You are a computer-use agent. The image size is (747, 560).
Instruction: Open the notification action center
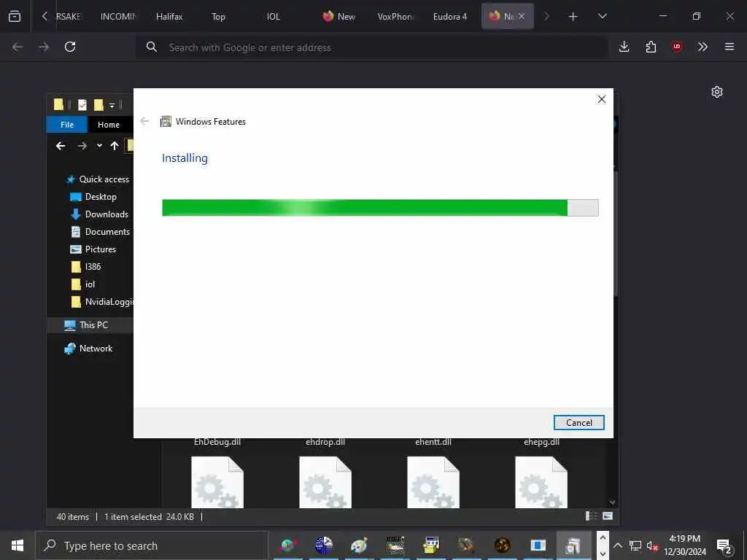point(724,546)
